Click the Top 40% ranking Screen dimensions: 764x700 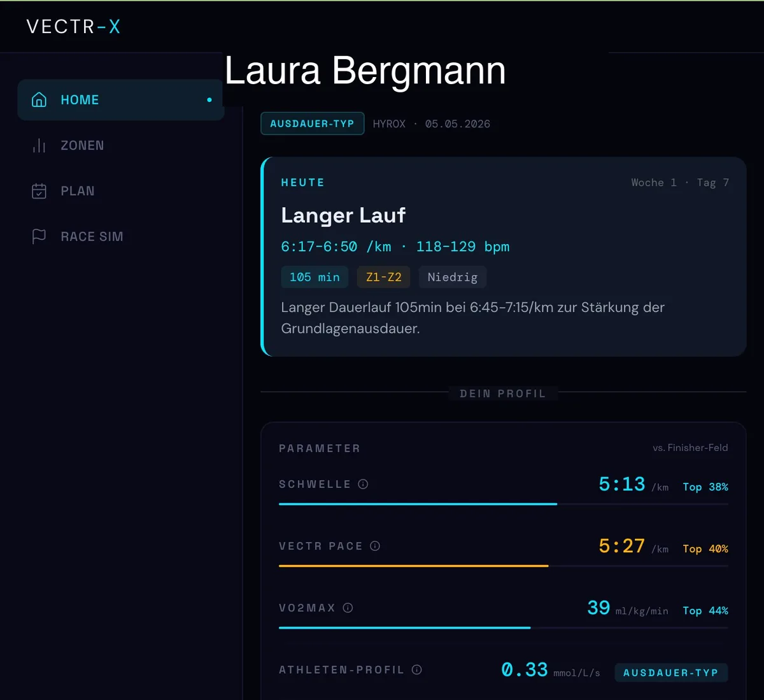click(705, 549)
